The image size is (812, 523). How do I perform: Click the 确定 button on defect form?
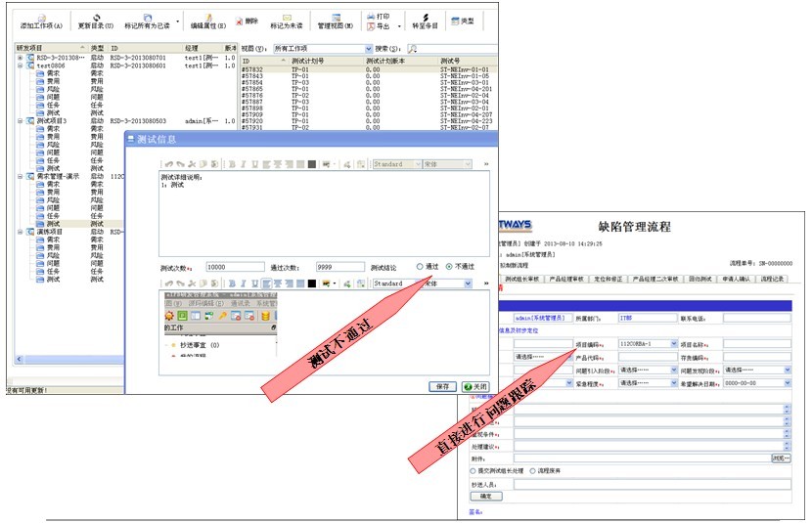coord(486,496)
